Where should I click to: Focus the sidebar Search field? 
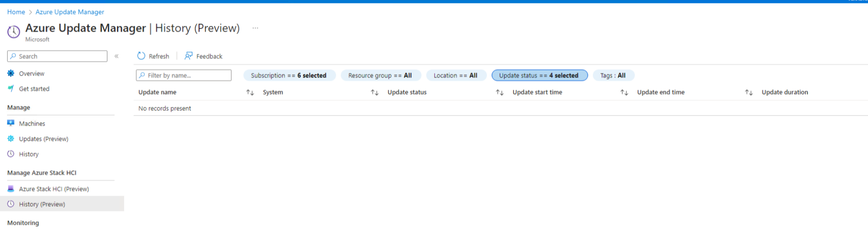(x=57, y=56)
